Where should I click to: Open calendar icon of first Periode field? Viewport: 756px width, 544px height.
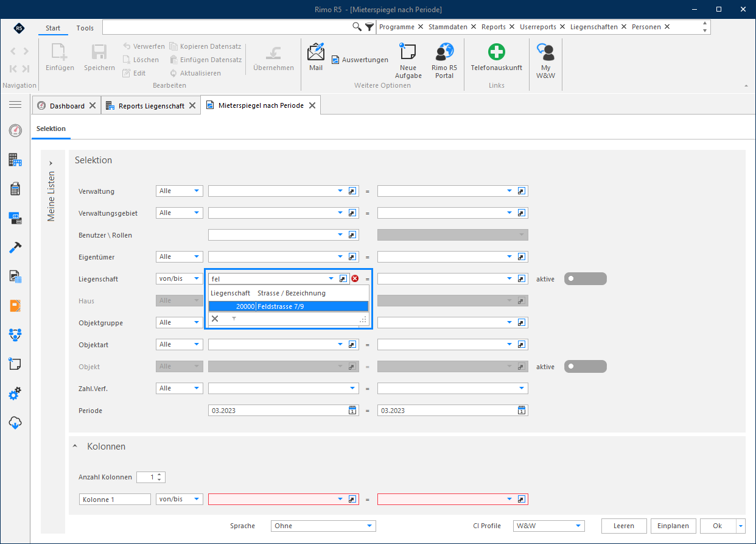pyautogui.click(x=352, y=410)
